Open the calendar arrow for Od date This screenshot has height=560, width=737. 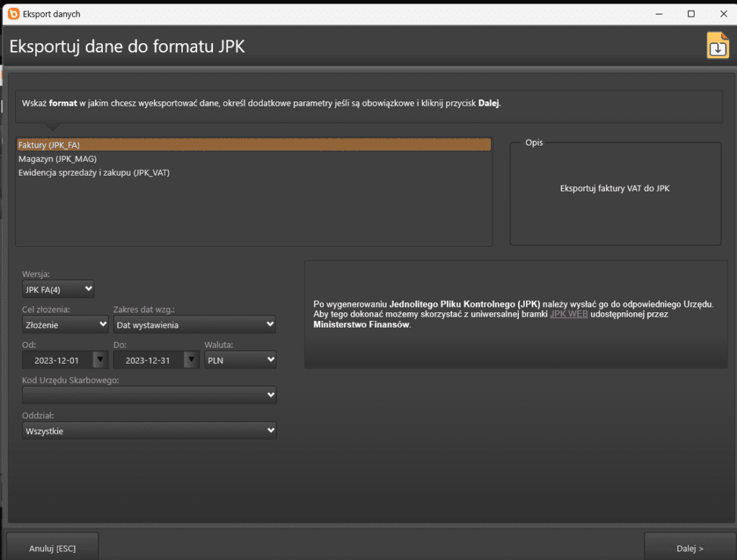point(100,360)
